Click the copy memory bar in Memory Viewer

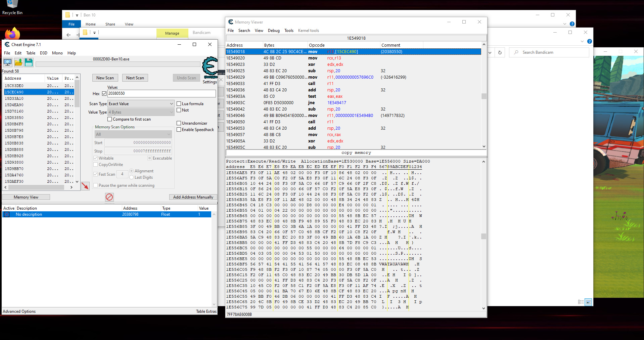pyautogui.click(x=356, y=153)
